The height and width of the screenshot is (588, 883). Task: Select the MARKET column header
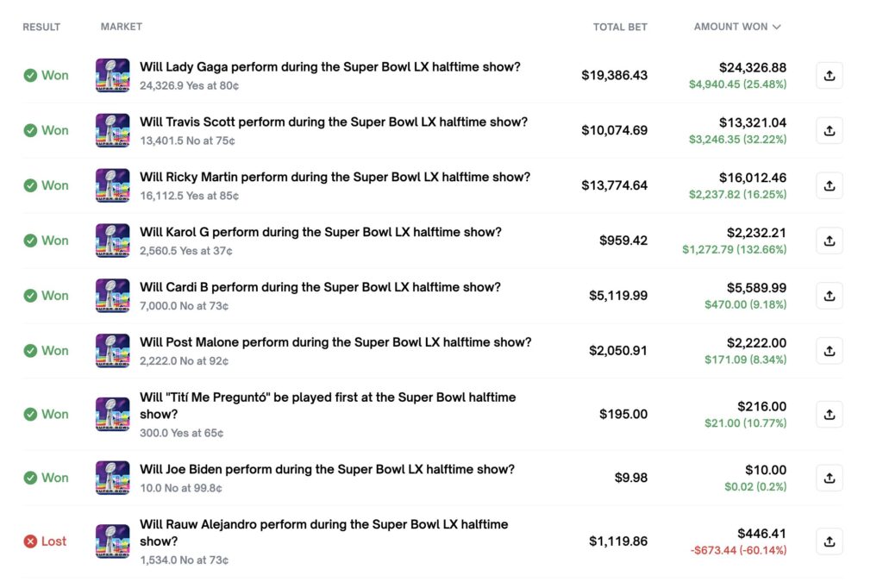click(x=121, y=27)
